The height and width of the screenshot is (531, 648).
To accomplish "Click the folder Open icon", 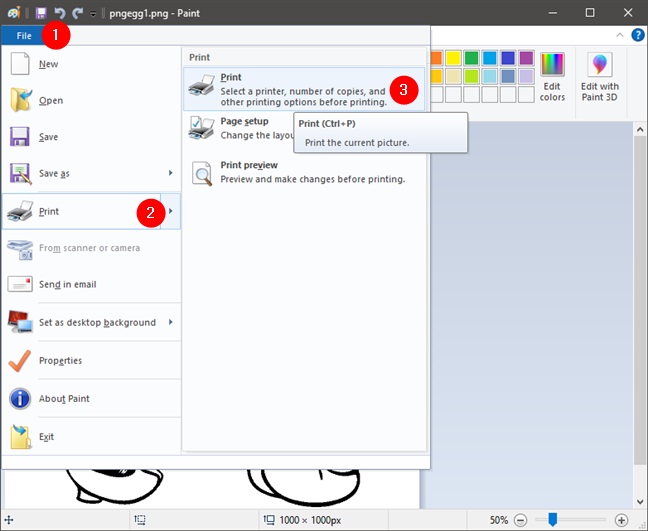I will click(21, 100).
